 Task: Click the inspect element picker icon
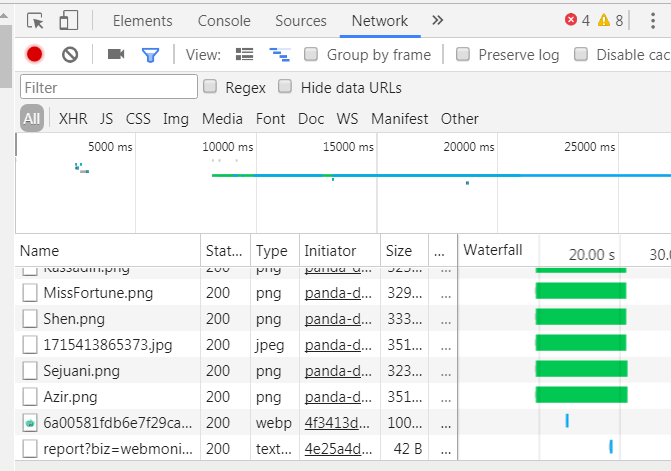[35, 20]
